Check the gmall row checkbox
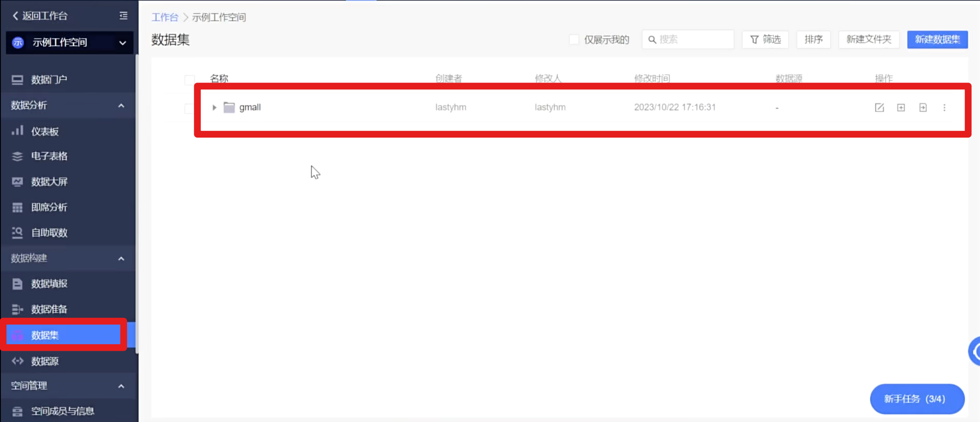980x422 pixels. [x=189, y=108]
